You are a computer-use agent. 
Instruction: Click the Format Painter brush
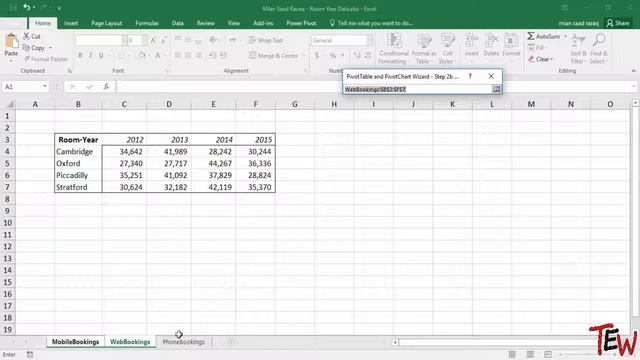[27, 59]
